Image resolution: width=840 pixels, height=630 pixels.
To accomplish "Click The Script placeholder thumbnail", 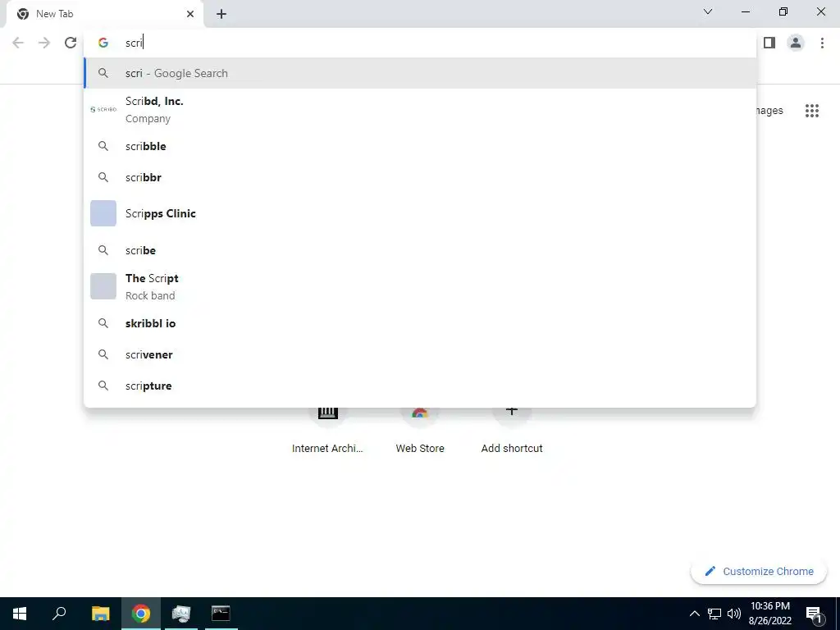I will (103, 286).
